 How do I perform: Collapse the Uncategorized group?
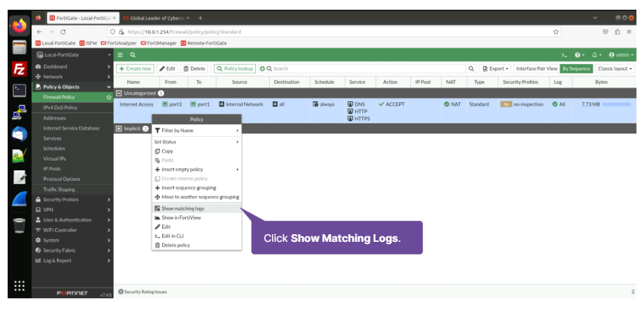click(x=119, y=93)
